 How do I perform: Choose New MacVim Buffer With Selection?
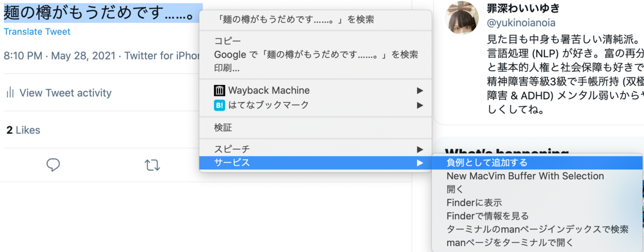[538, 176]
